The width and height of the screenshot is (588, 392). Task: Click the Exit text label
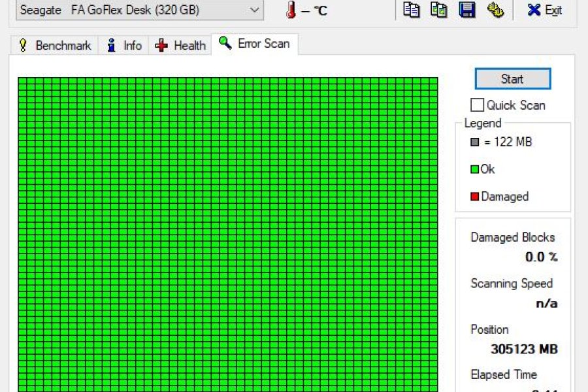click(x=553, y=10)
